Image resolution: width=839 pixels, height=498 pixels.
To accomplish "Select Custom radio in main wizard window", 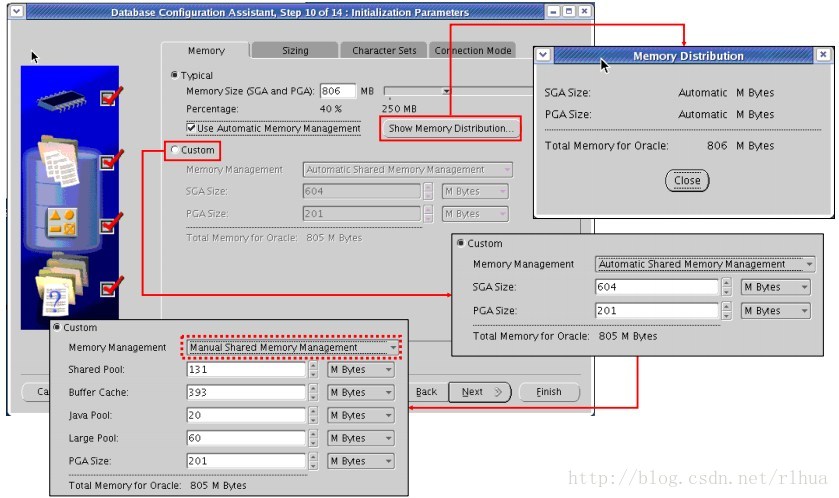I will coord(174,150).
